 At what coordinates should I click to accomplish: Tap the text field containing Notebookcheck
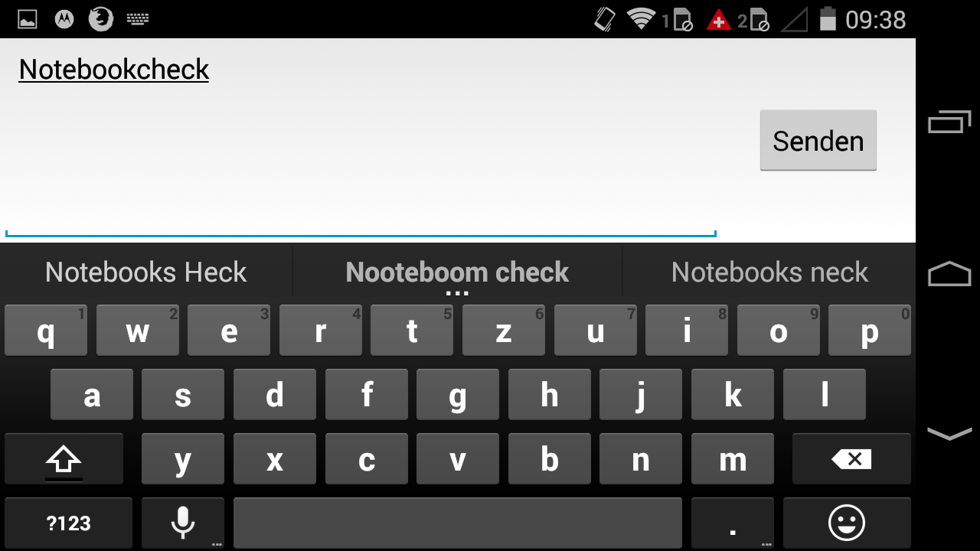point(361,138)
